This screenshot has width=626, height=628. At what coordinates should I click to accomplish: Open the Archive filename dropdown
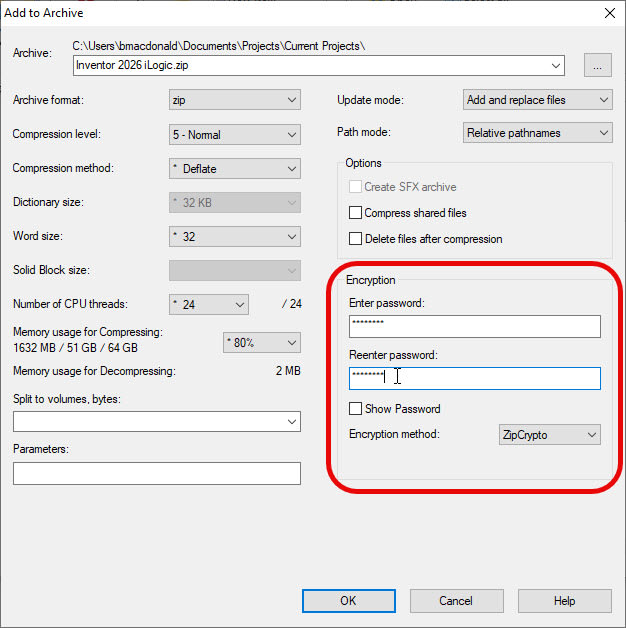click(556, 65)
